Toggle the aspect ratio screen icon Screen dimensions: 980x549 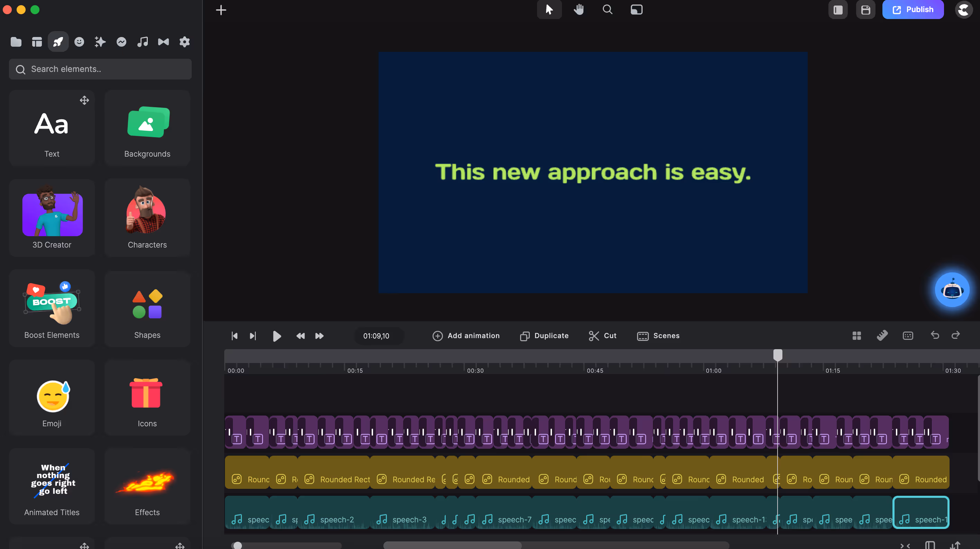coord(636,9)
